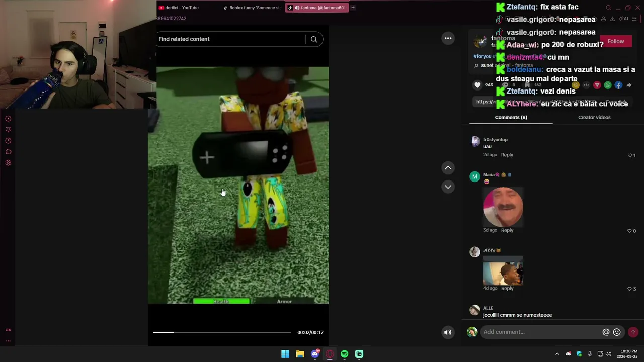
Task: Open the emoji picker in comment box
Action: (617, 332)
